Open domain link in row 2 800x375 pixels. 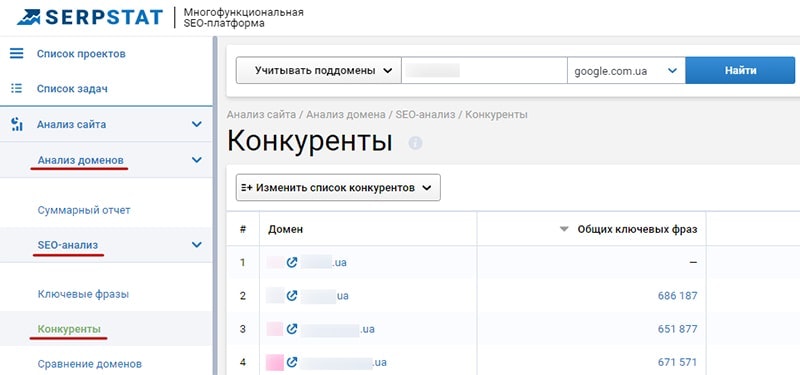click(x=324, y=295)
